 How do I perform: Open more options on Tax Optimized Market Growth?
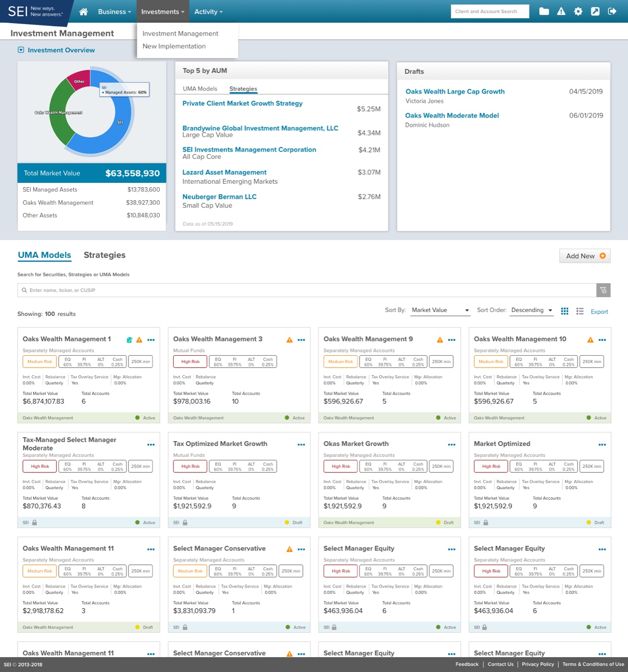pos(301,444)
